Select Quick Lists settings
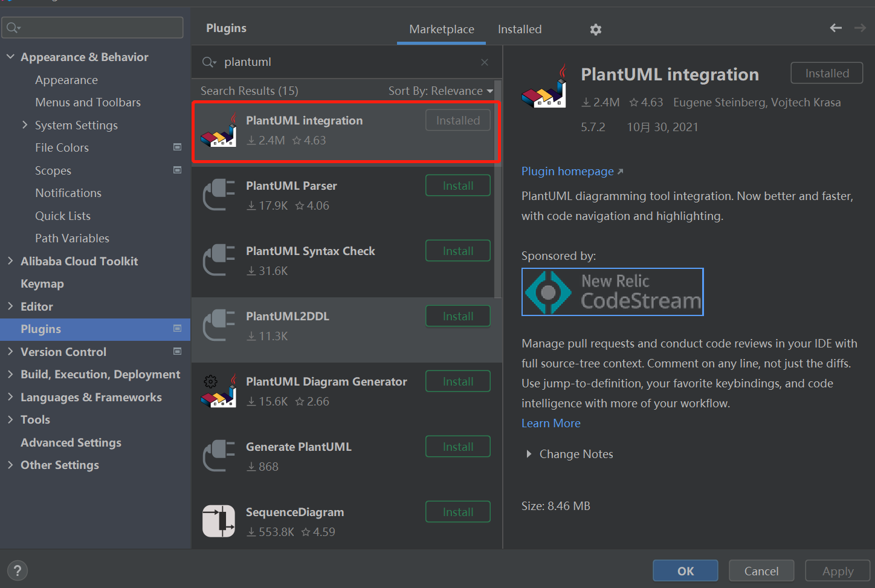 click(63, 216)
